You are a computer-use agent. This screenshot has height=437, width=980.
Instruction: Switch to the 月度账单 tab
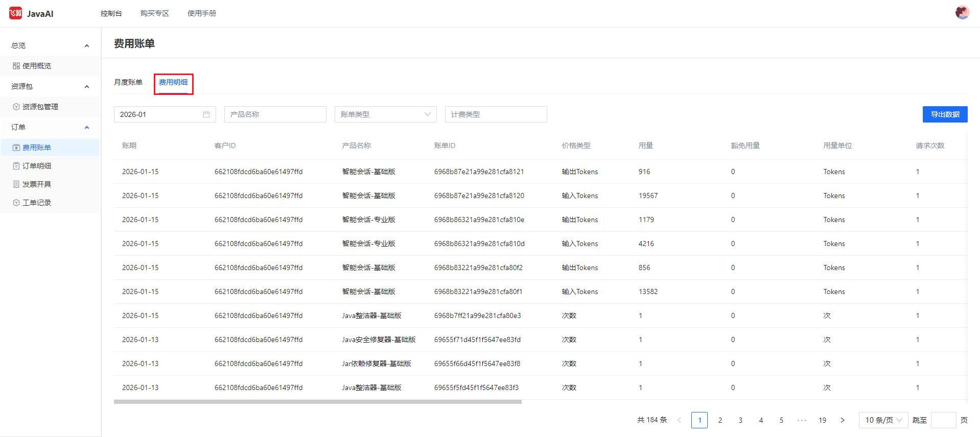(x=128, y=82)
